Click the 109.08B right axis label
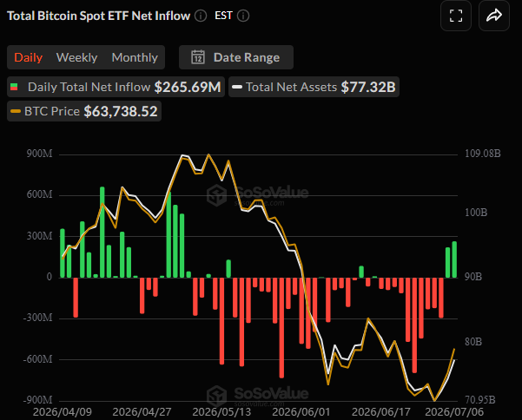This screenshot has height=420, width=522. [x=483, y=154]
